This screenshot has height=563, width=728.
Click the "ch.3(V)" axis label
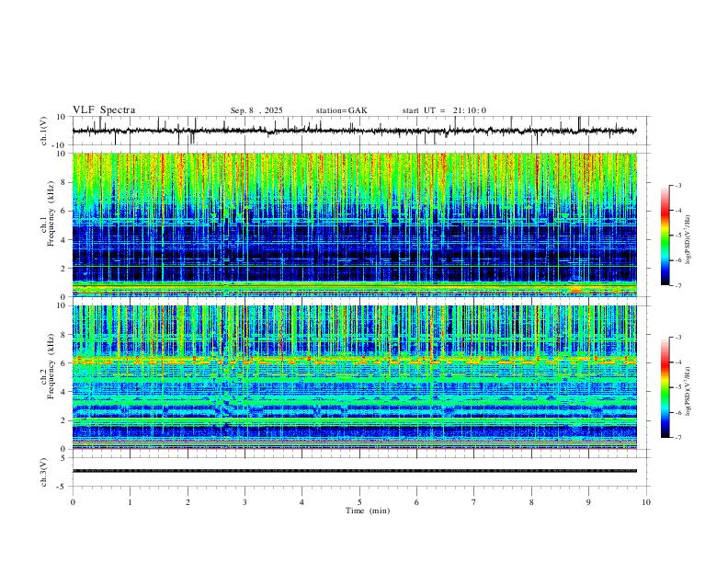(x=44, y=473)
